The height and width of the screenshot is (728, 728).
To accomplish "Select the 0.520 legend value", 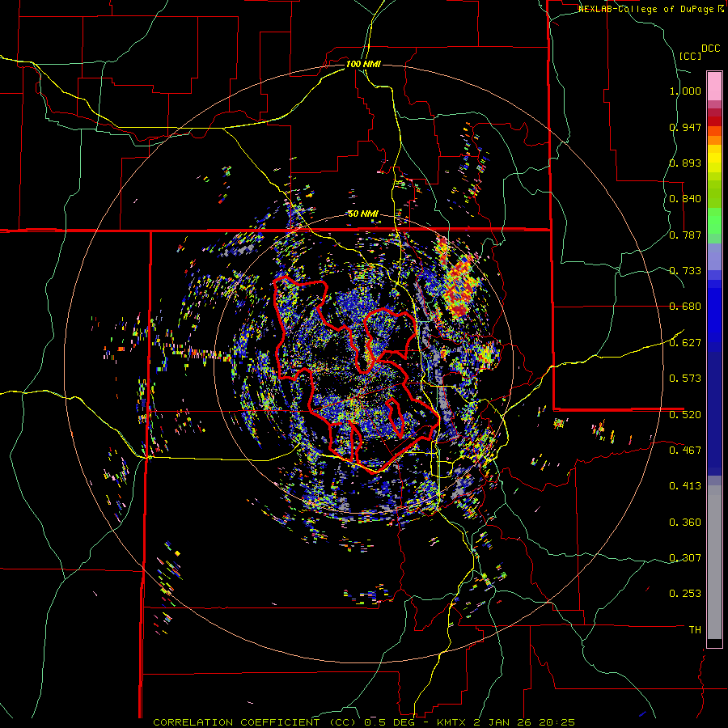I will click(x=685, y=414).
